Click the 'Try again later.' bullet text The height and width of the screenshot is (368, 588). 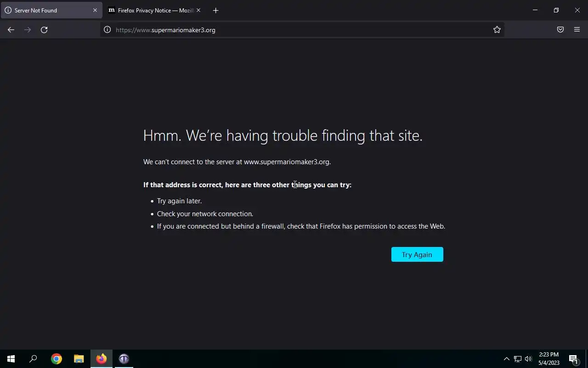pyautogui.click(x=179, y=201)
